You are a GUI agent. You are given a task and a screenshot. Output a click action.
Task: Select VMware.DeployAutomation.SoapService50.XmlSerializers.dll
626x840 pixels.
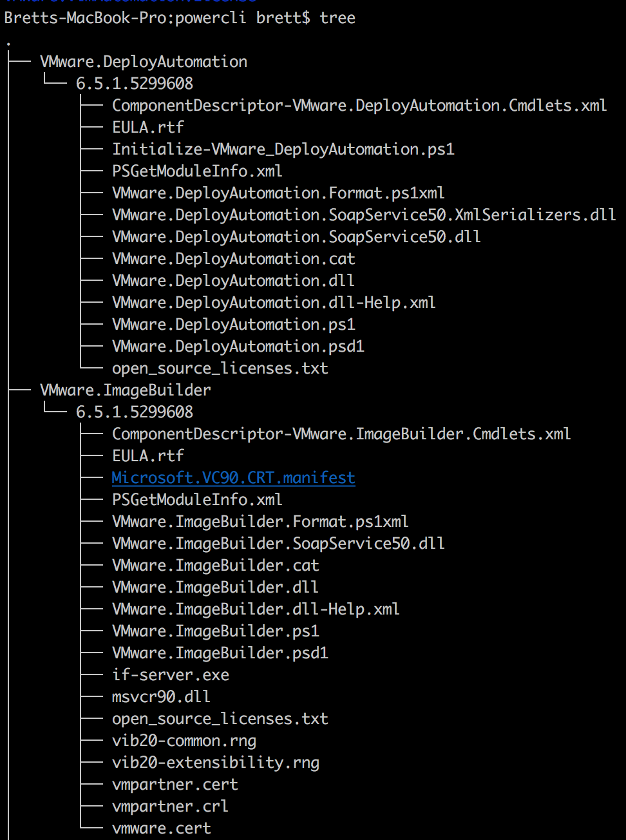tap(364, 215)
